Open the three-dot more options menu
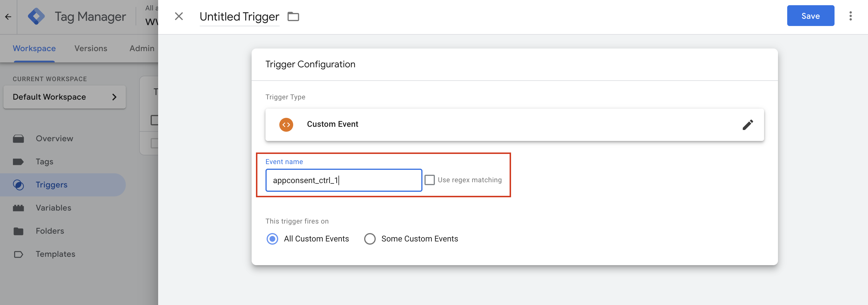The width and height of the screenshot is (868, 305). click(x=850, y=16)
